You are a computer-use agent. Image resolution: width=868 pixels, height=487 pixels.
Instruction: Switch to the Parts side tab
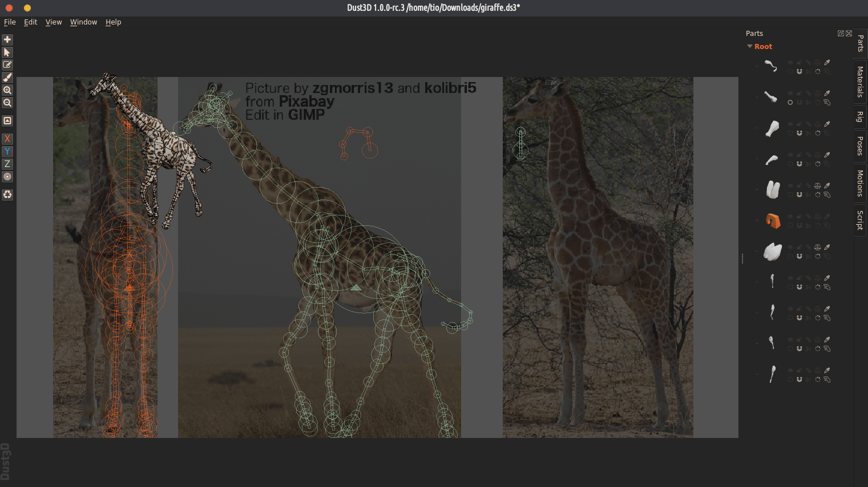[x=861, y=43]
